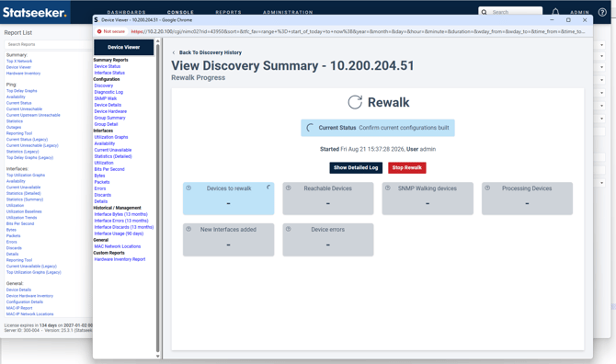Viewport: 616px width, 364px height.
Task: Open the SNMP Walk link in sidebar
Action: coord(106,98)
